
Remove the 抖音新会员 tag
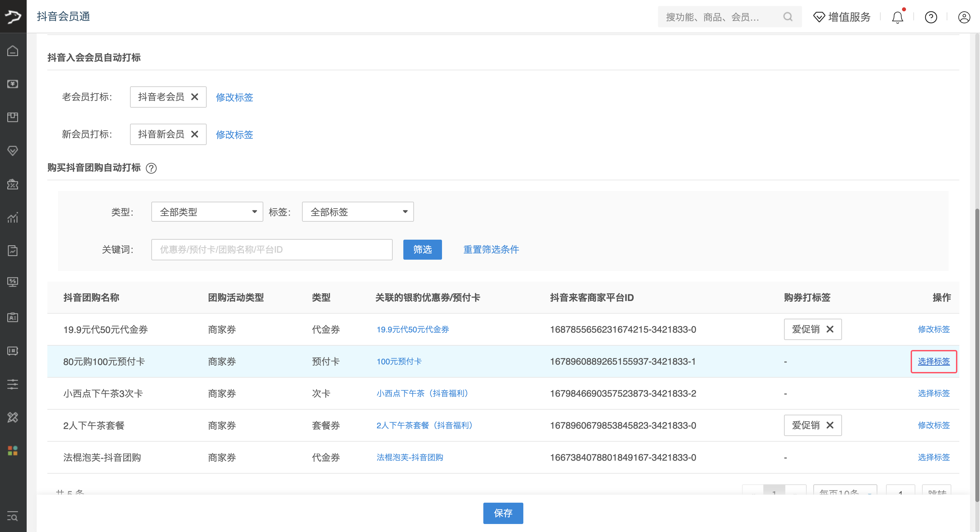[x=194, y=134]
